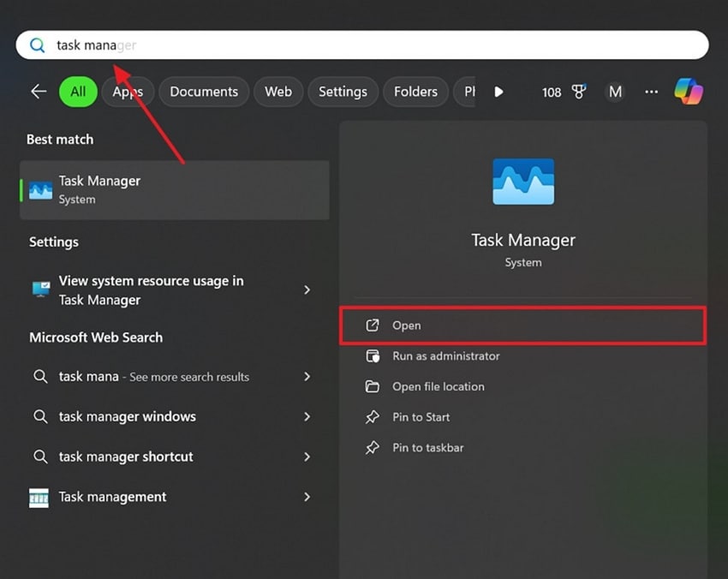This screenshot has height=579, width=728.
Task: Choose Open file location
Action: click(x=522, y=387)
